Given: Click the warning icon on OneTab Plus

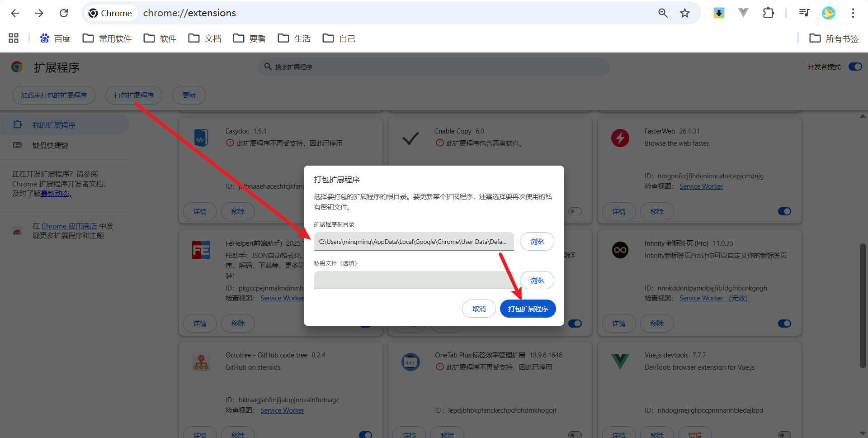Looking at the screenshot, I should 439,367.
